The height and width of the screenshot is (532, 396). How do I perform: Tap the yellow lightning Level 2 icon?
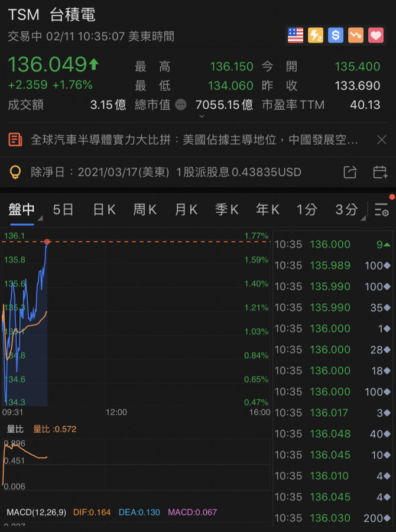(x=316, y=35)
